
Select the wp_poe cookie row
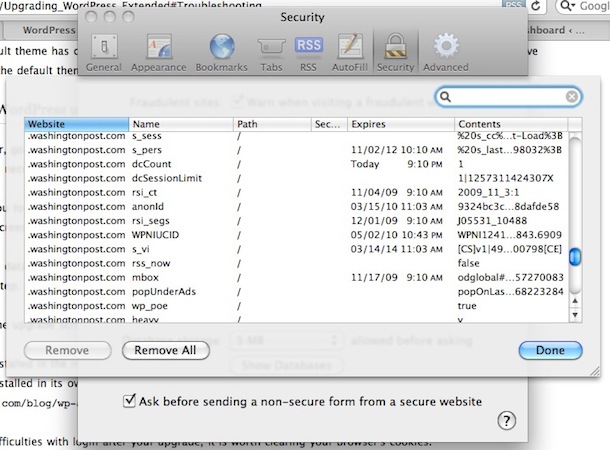296,306
